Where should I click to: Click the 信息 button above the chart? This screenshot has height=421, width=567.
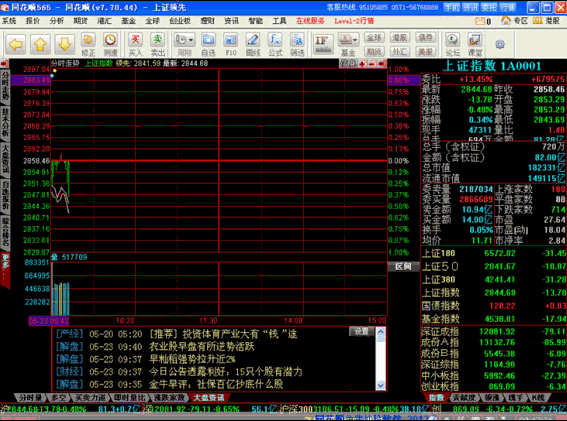pos(348,64)
